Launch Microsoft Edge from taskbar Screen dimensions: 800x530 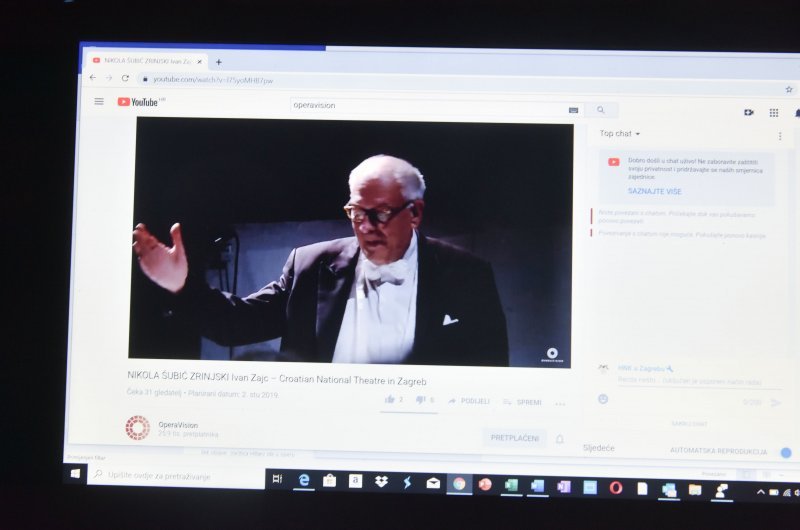304,479
